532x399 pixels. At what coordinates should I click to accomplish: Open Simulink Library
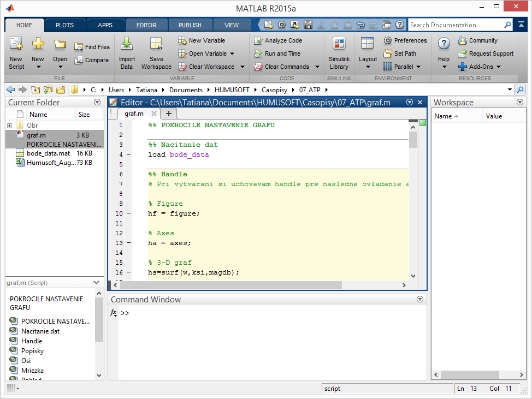[x=339, y=53]
